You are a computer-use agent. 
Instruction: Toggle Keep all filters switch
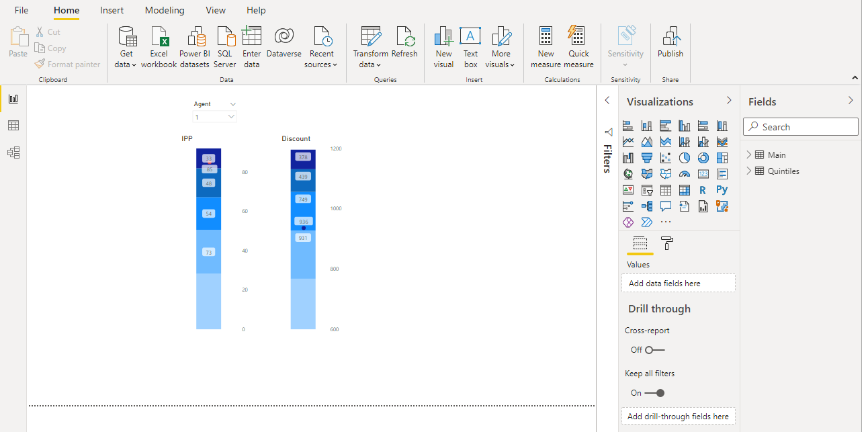(654, 393)
